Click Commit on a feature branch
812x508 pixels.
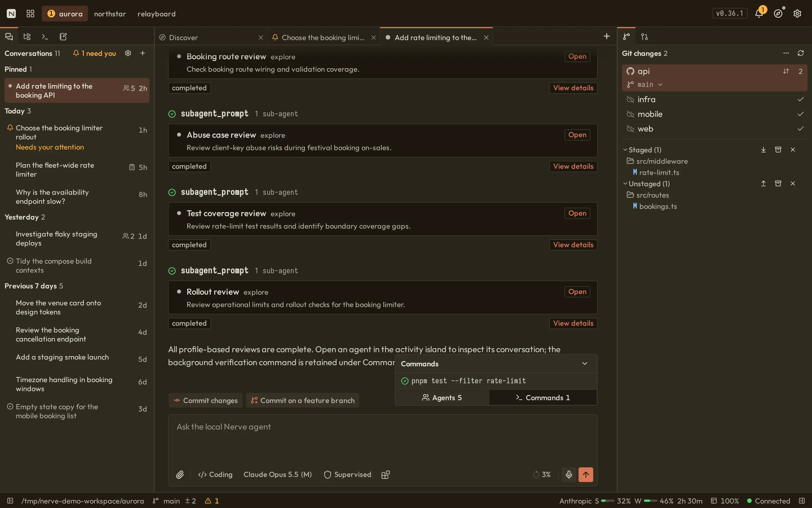302,400
